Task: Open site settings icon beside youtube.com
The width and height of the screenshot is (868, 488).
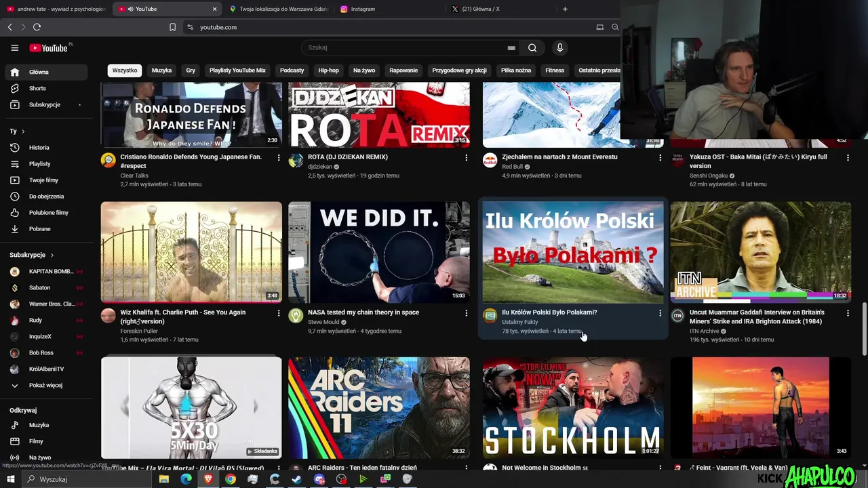Action: pos(190,27)
